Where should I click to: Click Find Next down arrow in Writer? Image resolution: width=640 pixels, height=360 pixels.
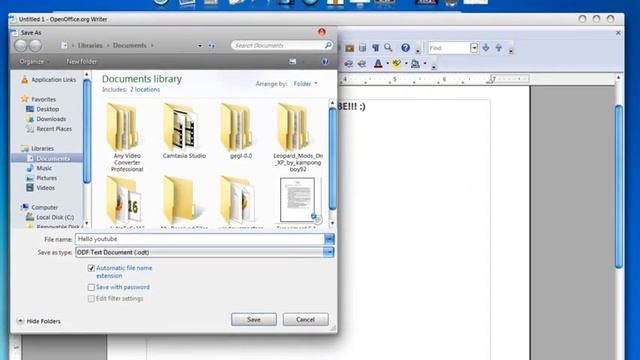486,48
